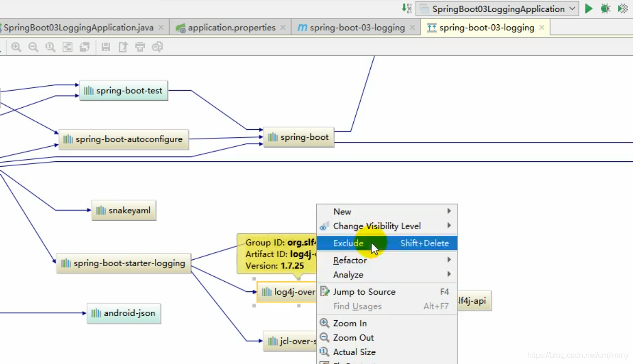Open Change Visibility Level submenu

(x=387, y=226)
